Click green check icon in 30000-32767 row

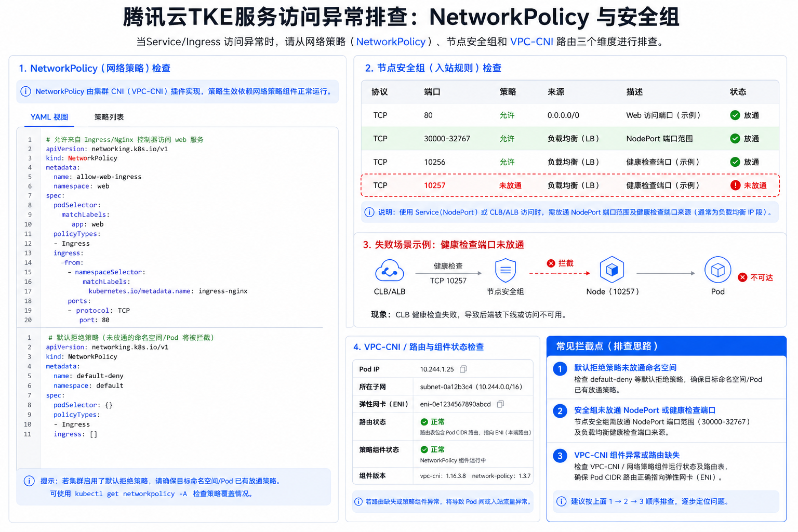pos(735,139)
